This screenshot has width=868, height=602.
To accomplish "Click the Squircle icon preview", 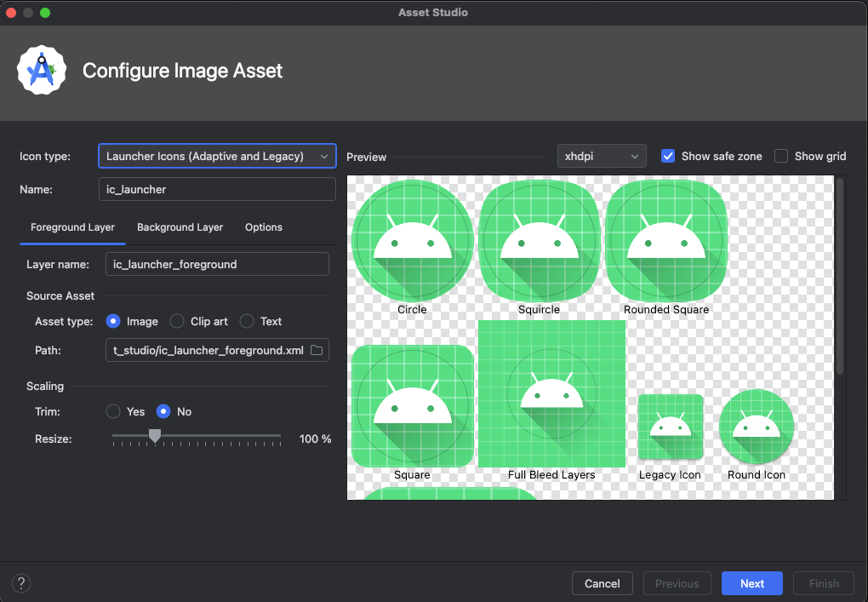I will click(540, 241).
